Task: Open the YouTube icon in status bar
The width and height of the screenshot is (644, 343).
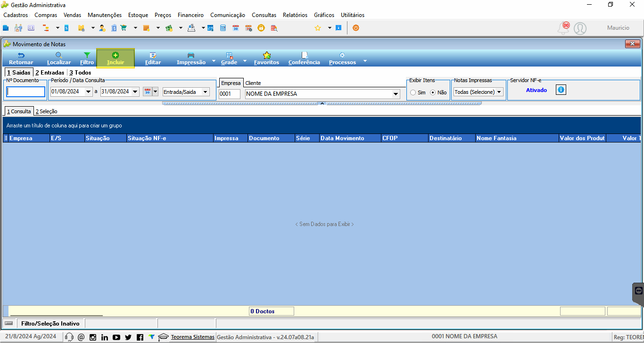Action: (116, 337)
